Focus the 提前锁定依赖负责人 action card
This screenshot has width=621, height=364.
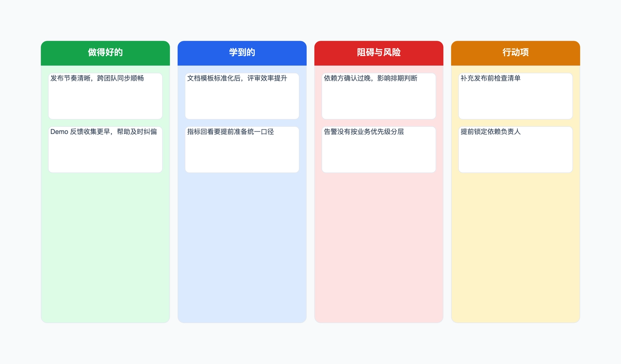pyautogui.click(x=515, y=149)
